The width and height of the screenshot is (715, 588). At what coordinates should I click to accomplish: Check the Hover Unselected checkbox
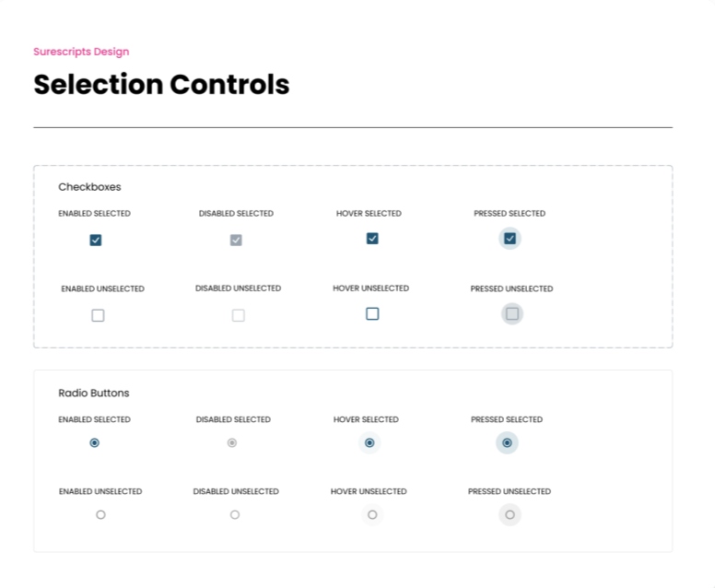coord(372,313)
